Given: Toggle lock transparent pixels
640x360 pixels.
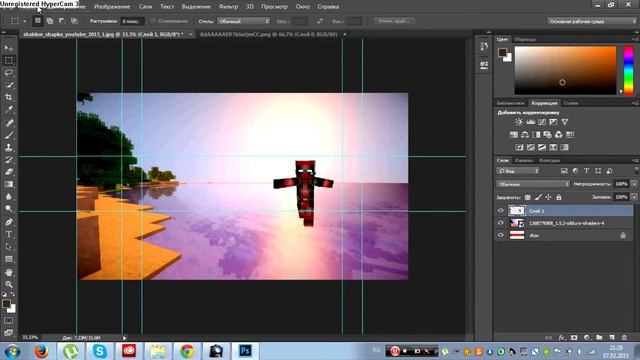Looking at the screenshot, I should pyautogui.click(x=528, y=197).
